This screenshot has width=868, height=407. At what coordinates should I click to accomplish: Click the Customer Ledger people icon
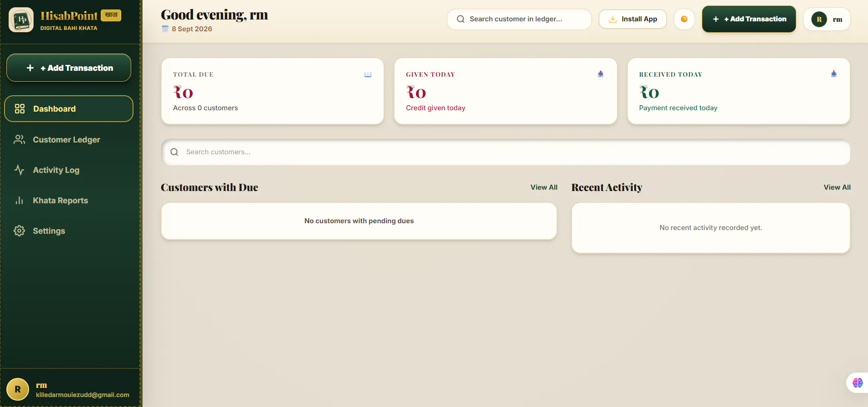pos(19,139)
